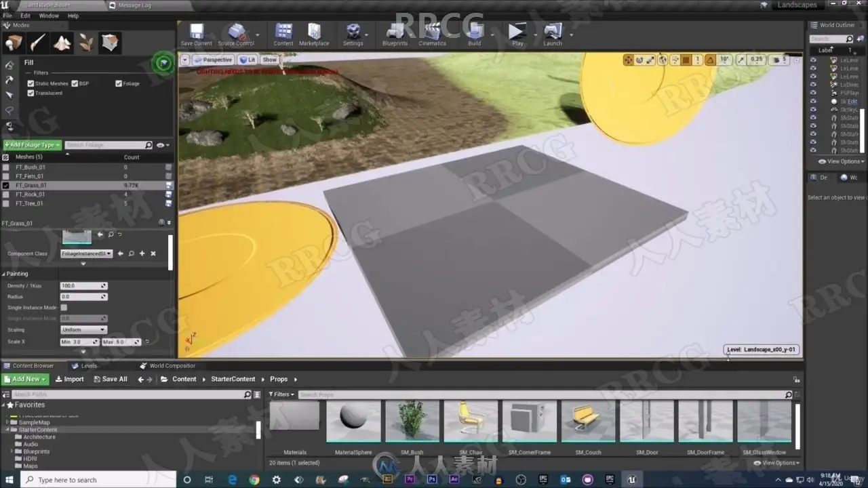
Task: Open Lit view mode dropdown
Action: pyautogui.click(x=248, y=60)
